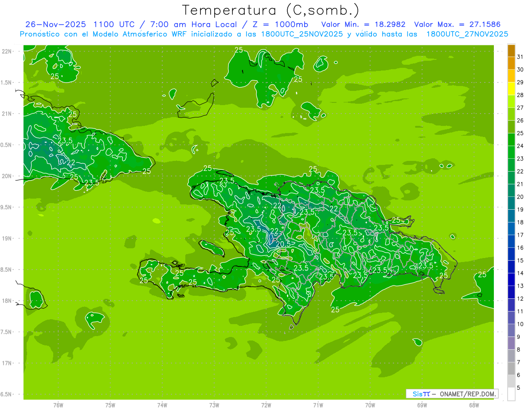The width and height of the screenshot is (532, 411).
Task: Click the 'Valor Max. = 27.1586' readout
Action: [x=458, y=24]
